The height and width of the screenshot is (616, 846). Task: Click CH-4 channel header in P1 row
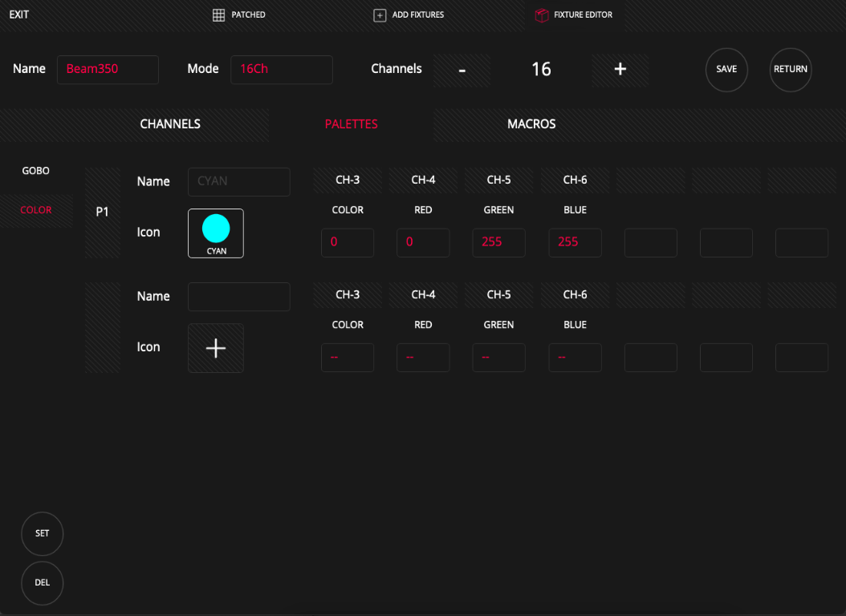coord(423,180)
